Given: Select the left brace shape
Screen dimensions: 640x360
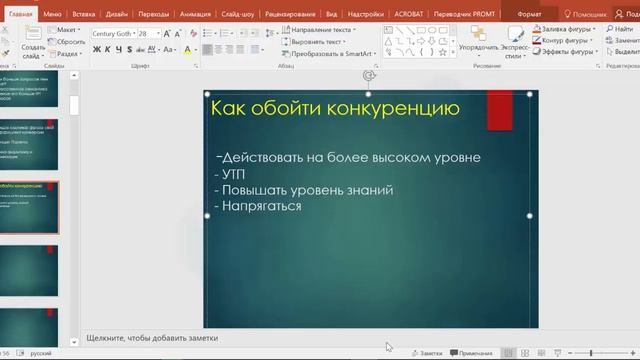Looking at the screenshot, I should (x=421, y=52).
